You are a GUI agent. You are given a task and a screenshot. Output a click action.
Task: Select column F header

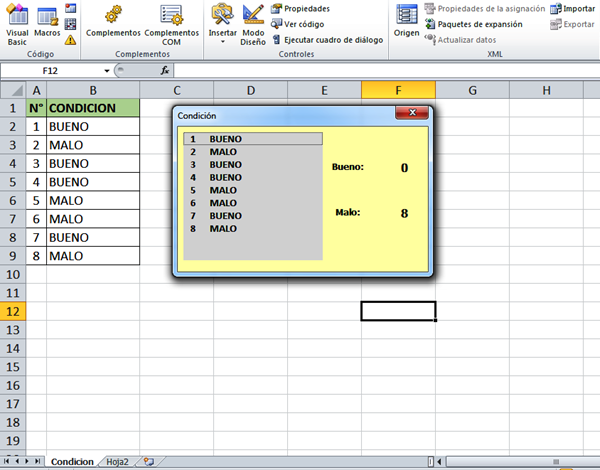click(x=398, y=90)
